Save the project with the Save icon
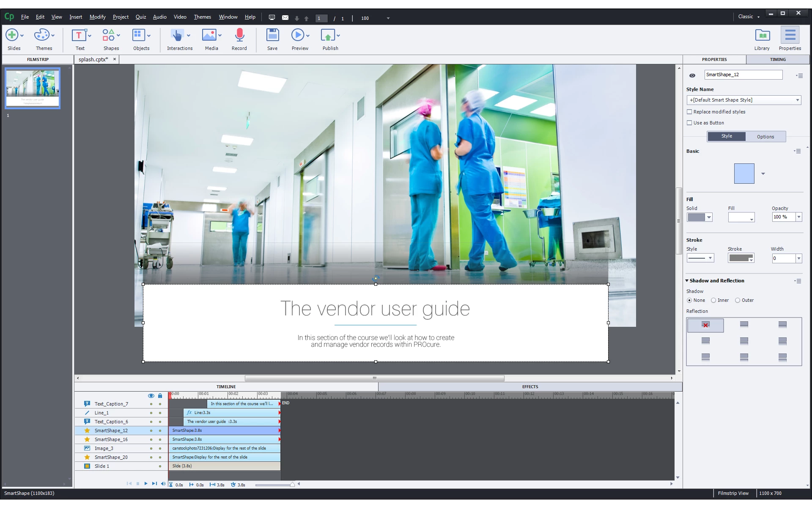812x508 pixels. [272, 35]
